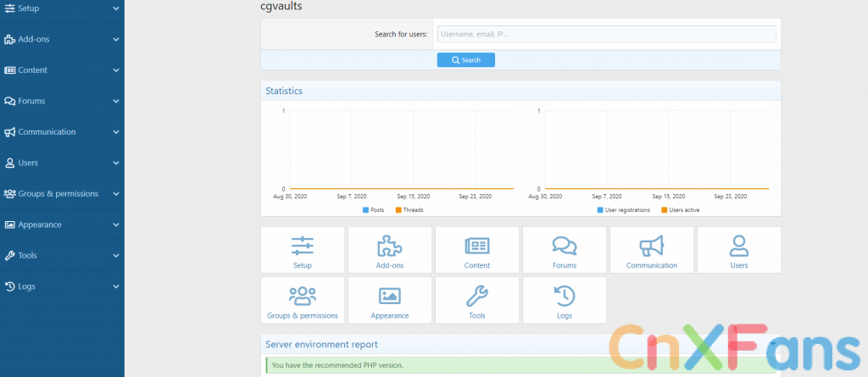Open the Appearance tile picture icon
The image size is (868, 377).
[390, 297]
